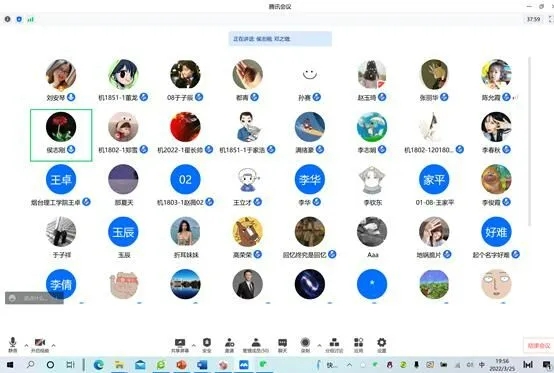
Task: Expand the video options arrow beside the camera
Action: 53,345
